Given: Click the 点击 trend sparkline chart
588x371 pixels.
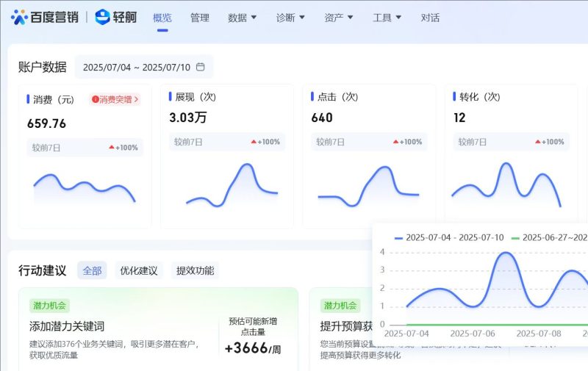Looking at the screenshot, I should (x=368, y=187).
